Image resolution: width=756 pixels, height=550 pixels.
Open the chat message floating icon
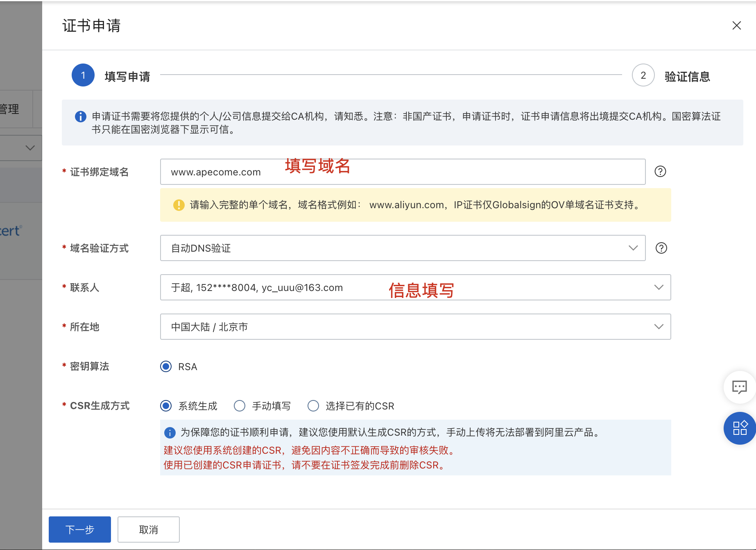[739, 387]
